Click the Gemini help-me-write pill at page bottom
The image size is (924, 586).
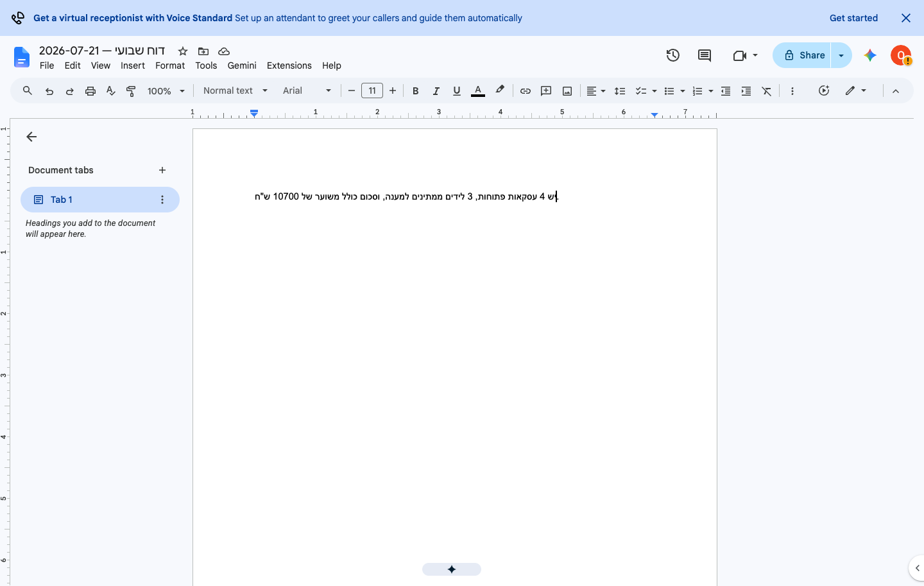click(452, 569)
